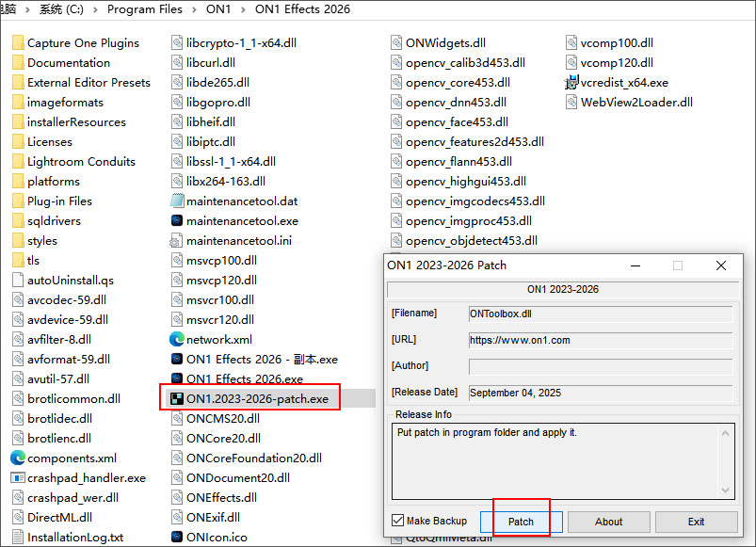The width and height of the screenshot is (756, 547).
Task: Toggle the Make Backup checkbox
Action: [x=397, y=521]
